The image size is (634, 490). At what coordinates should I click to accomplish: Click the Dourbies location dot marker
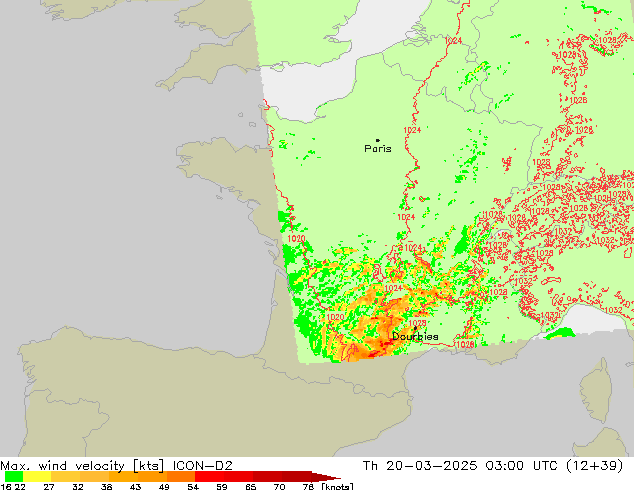point(415,328)
